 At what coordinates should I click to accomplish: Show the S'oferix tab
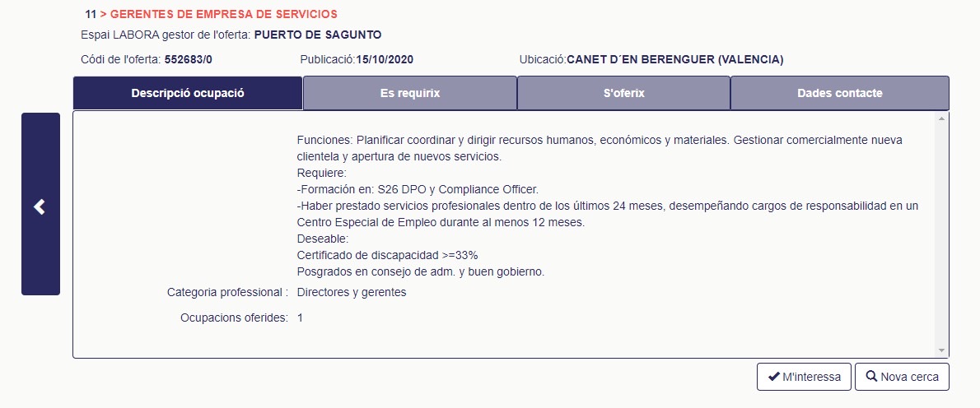tap(623, 93)
